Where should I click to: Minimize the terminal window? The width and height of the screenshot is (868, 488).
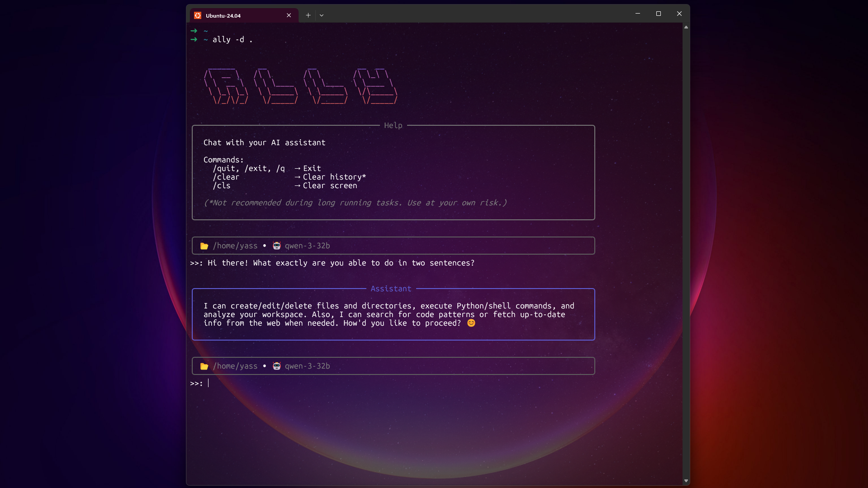pos(638,14)
